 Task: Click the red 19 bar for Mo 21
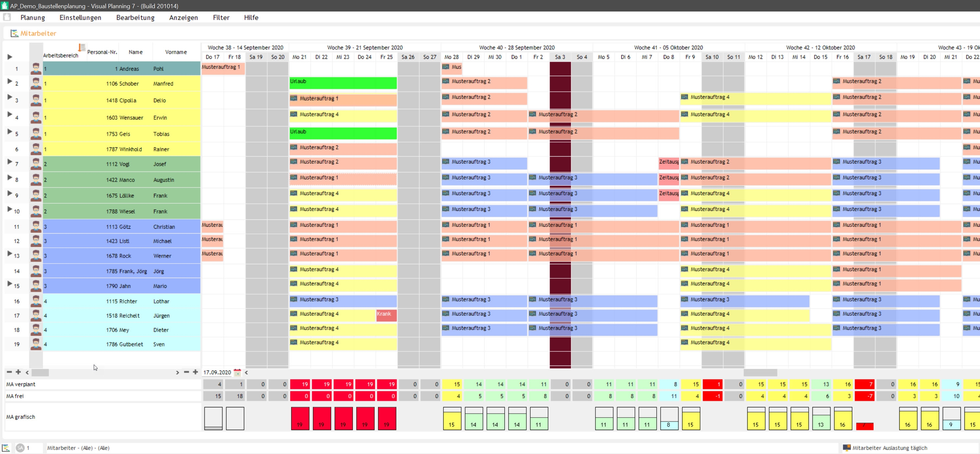300,418
